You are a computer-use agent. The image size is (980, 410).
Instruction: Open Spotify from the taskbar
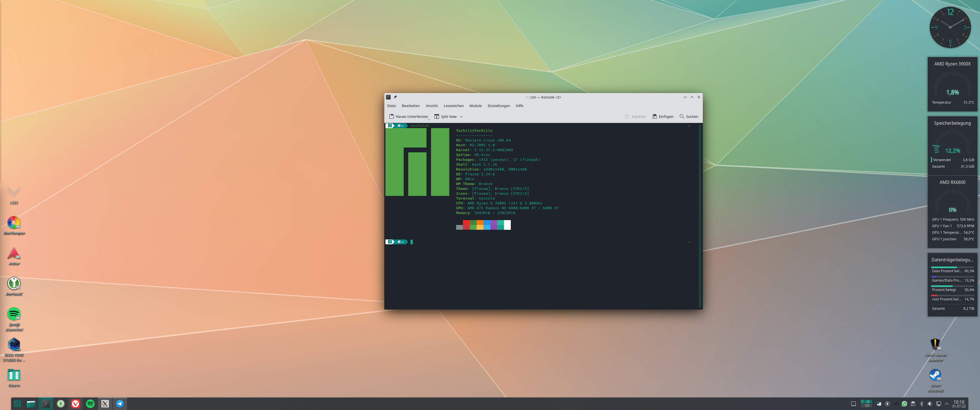coord(90,403)
